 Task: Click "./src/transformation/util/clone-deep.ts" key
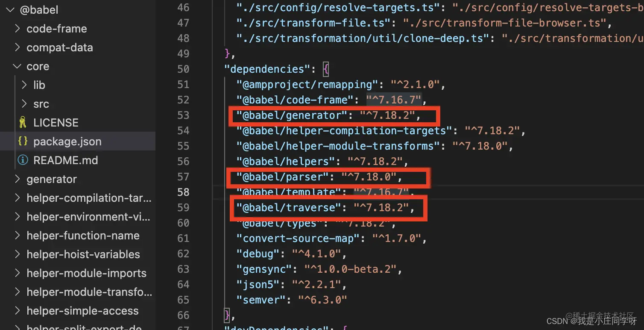(363, 38)
